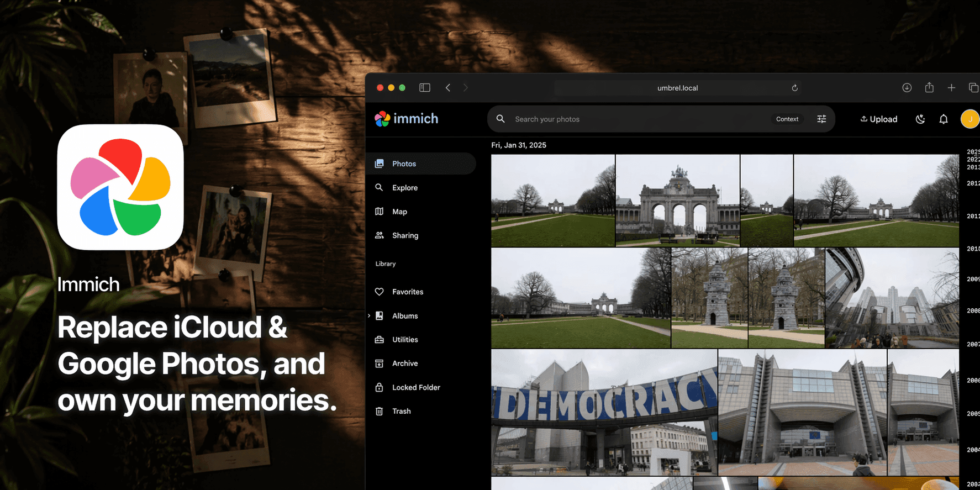
Task: Open the notifications bell
Action: (944, 119)
